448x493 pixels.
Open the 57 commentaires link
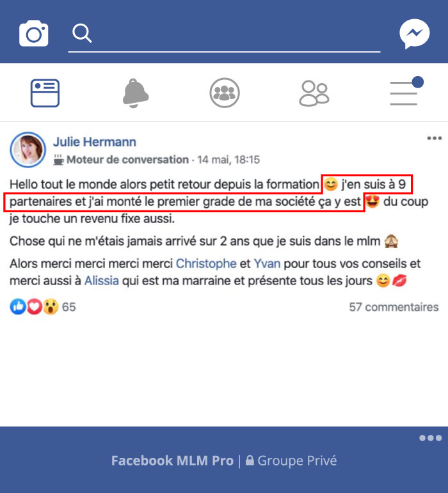pos(394,307)
